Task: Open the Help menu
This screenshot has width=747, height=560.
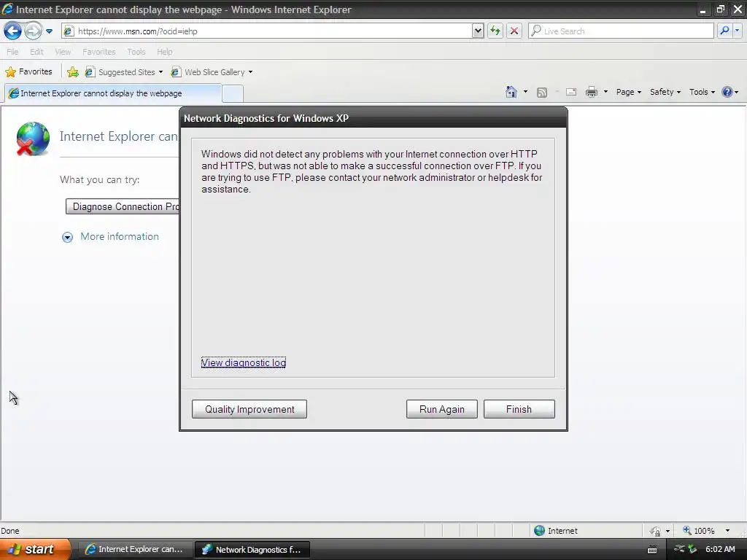Action: click(164, 52)
